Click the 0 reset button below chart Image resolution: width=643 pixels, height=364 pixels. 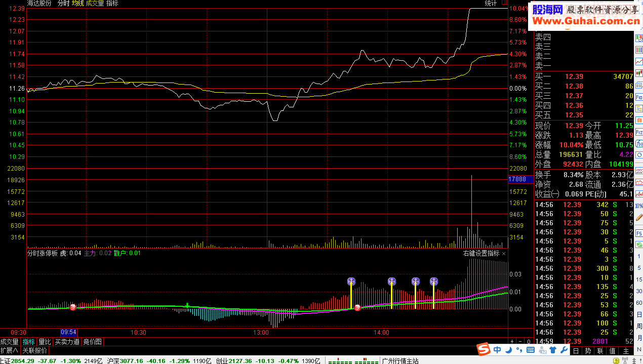pos(529,342)
